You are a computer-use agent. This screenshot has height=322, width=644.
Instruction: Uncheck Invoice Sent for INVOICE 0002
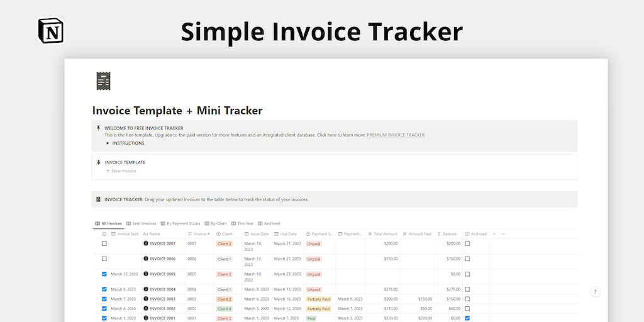click(104, 308)
